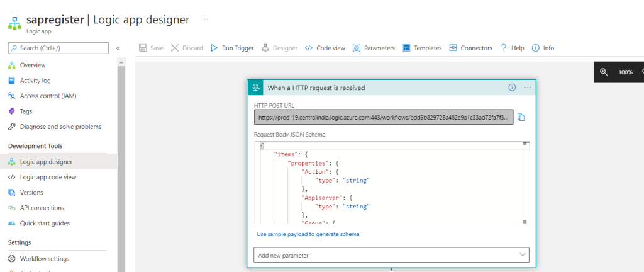Click the JSON schema editor's vertical scrollbar

click(525, 183)
